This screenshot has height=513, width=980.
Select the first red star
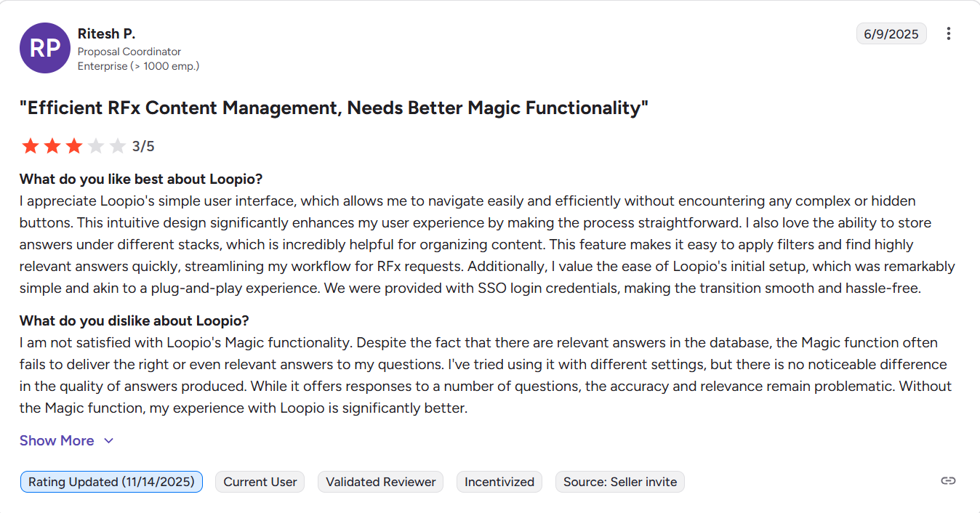tap(31, 146)
